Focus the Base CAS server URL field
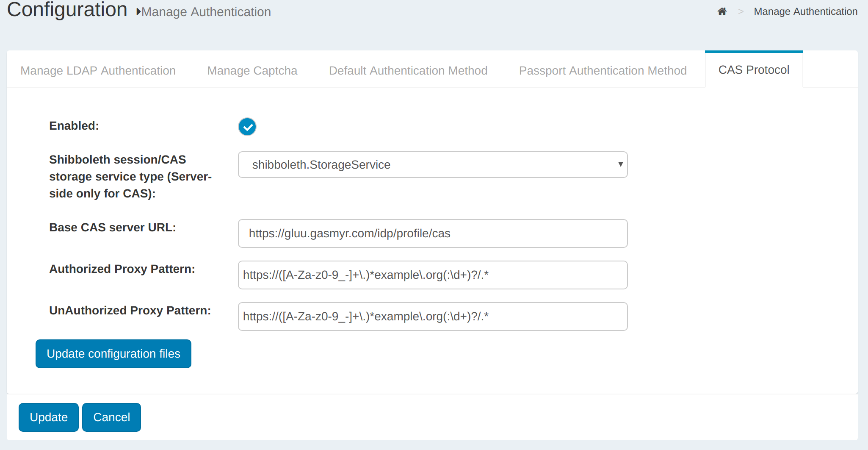 pos(432,233)
